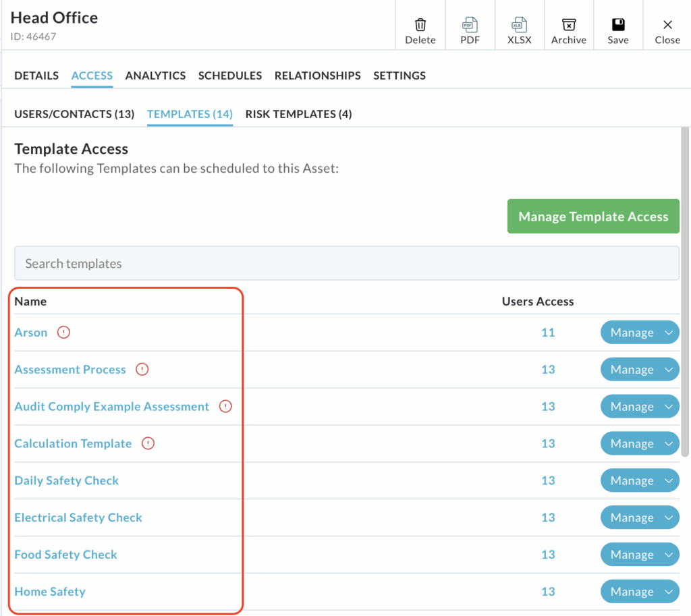Image resolution: width=691 pixels, height=616 pixels.
Task: Export the asset as PDF
Action: click(x=470, y=26)
